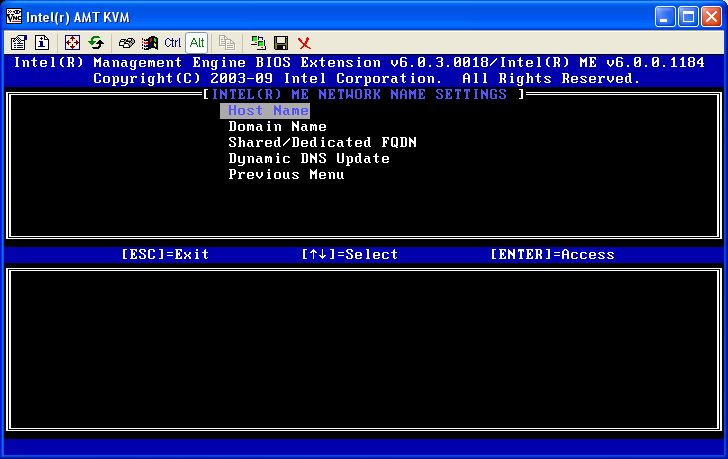Click the red full-screen arrows icon

pos(72,43)
